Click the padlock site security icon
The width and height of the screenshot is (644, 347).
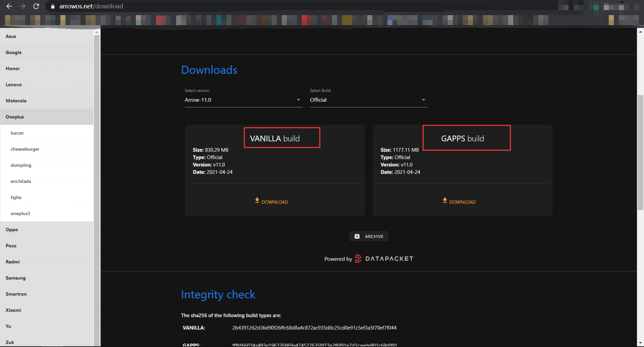[x=52, y=6]
